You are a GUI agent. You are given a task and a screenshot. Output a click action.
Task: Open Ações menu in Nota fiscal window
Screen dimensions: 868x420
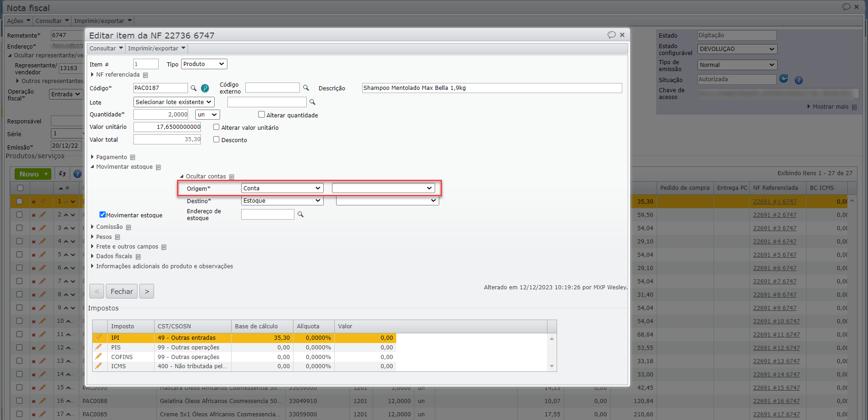pos(19,21)
